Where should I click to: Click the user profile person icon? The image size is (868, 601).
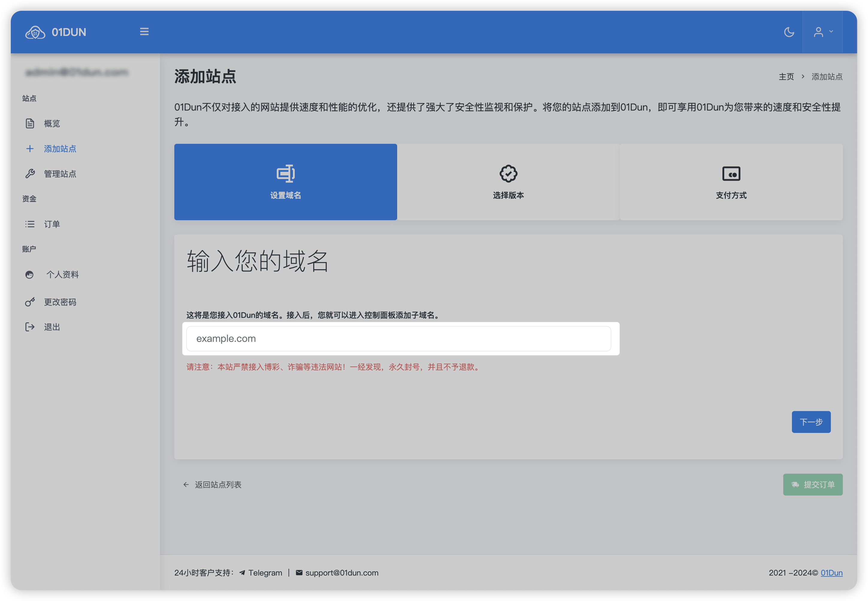818,32
